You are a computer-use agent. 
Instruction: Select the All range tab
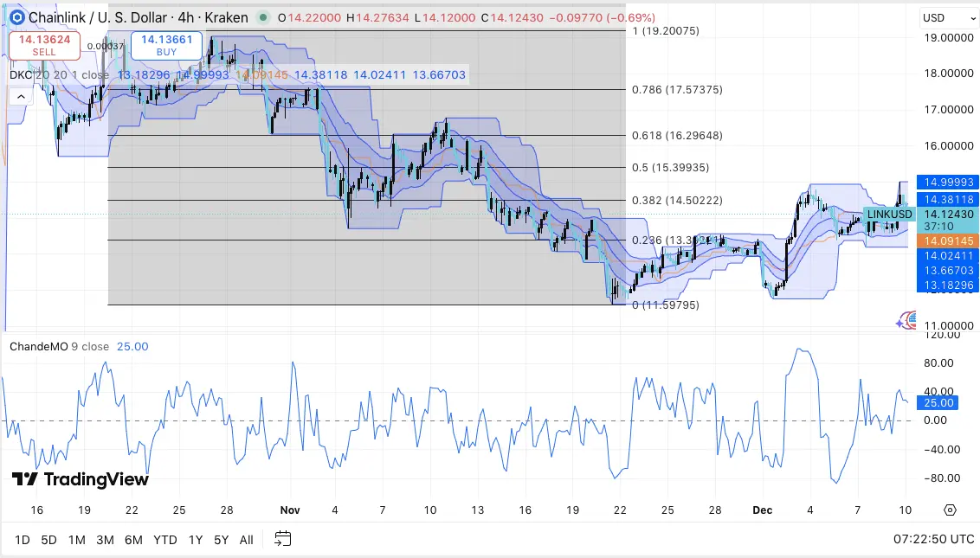246,539
